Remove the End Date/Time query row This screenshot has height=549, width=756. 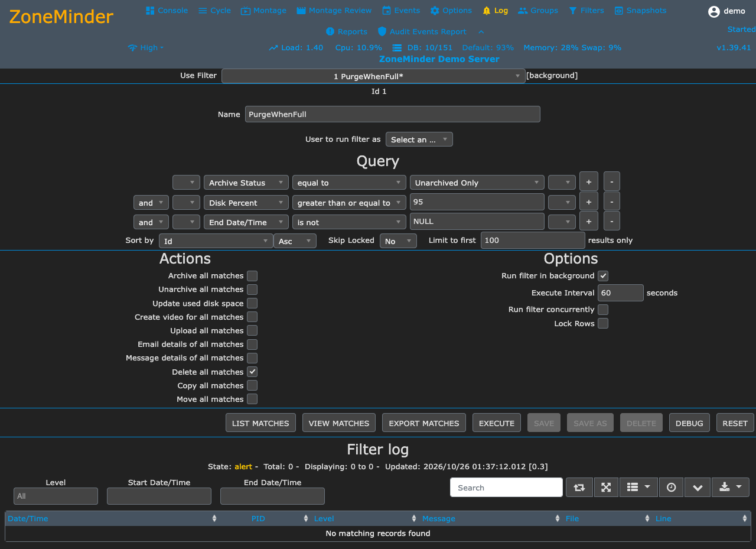(x=612, y=221)
